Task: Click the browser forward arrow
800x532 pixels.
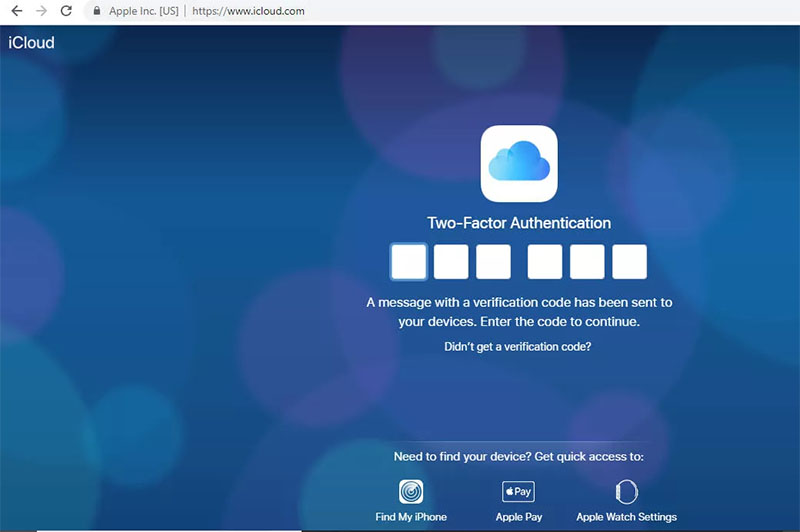Action: [x=41, y=11]
